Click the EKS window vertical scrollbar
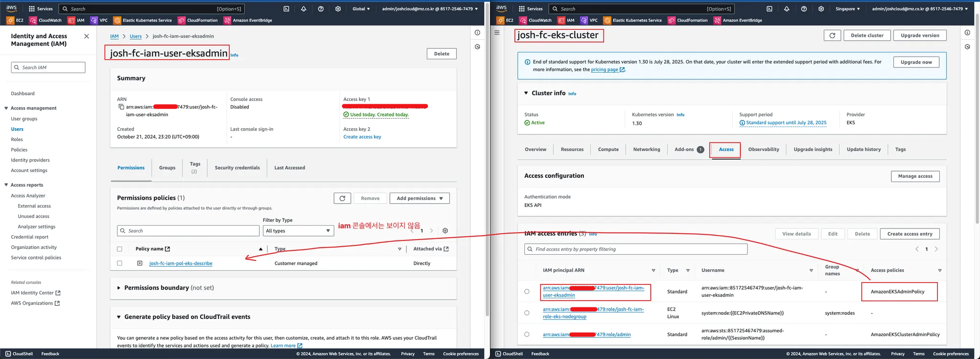 pos(977,120)
